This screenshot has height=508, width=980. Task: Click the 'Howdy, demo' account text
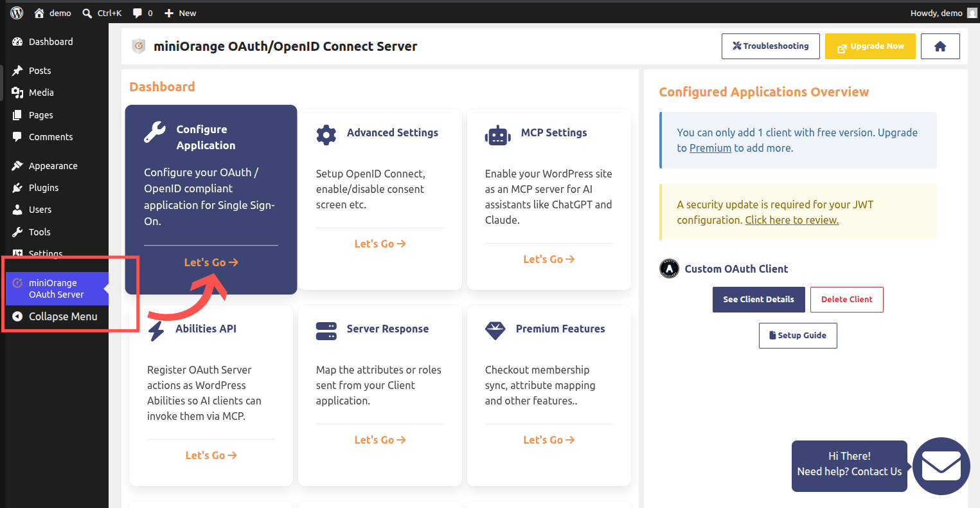[x=936, y=13]
